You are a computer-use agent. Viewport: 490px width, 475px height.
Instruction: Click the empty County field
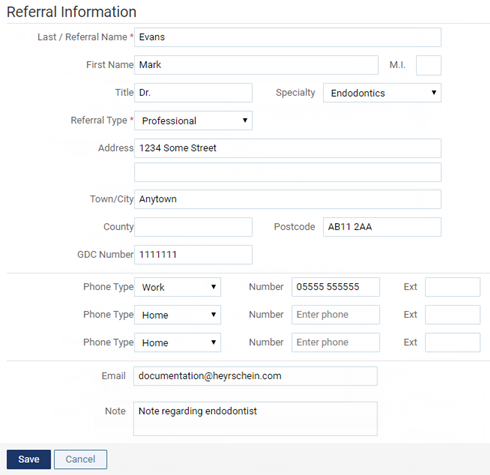coord(193,227)
